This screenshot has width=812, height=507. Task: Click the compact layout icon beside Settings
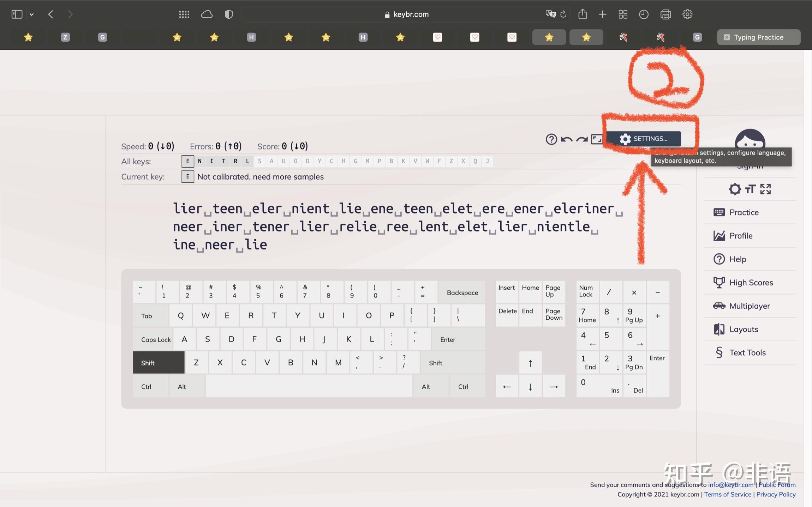tap(597, 139)
